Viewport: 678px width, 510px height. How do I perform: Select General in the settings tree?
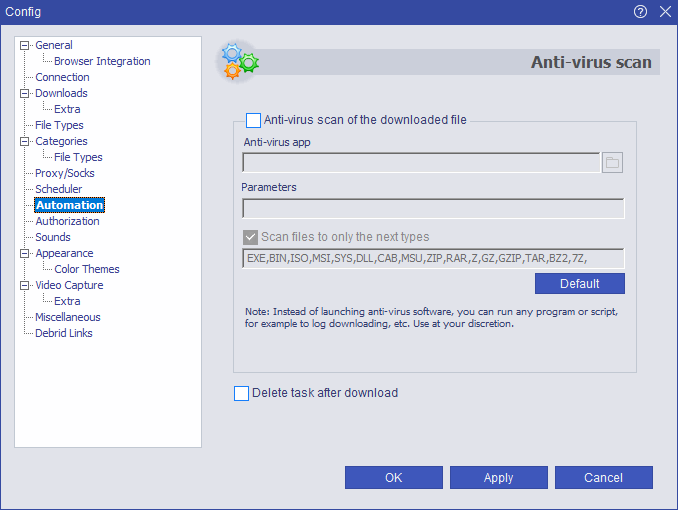pos(54,45)
